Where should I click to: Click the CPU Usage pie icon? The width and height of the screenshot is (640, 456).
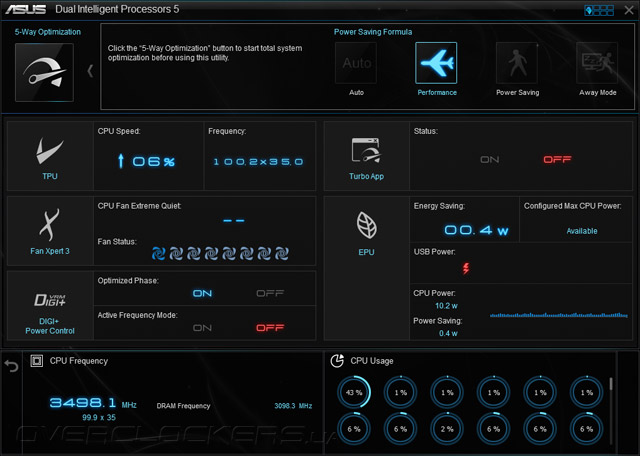pos(337,361)
